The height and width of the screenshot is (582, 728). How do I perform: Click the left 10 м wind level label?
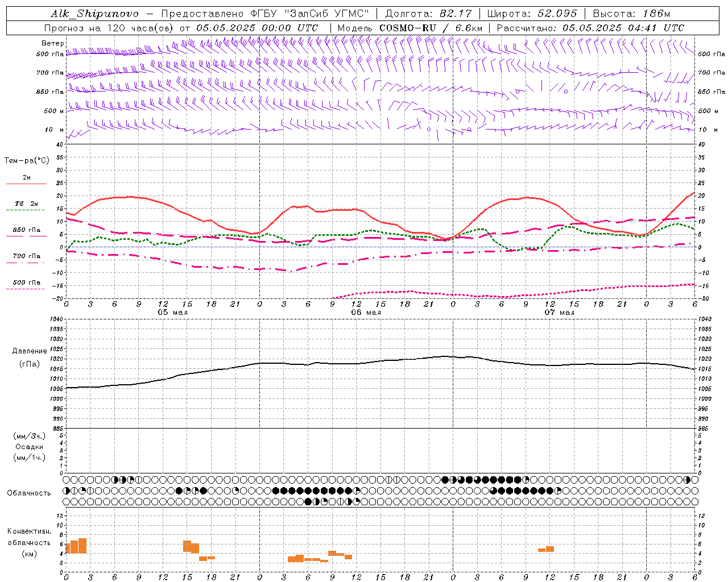[x=54, y=130]
